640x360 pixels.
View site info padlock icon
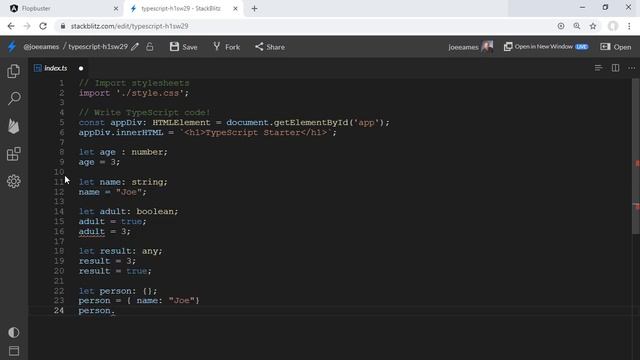click(62, 26)
